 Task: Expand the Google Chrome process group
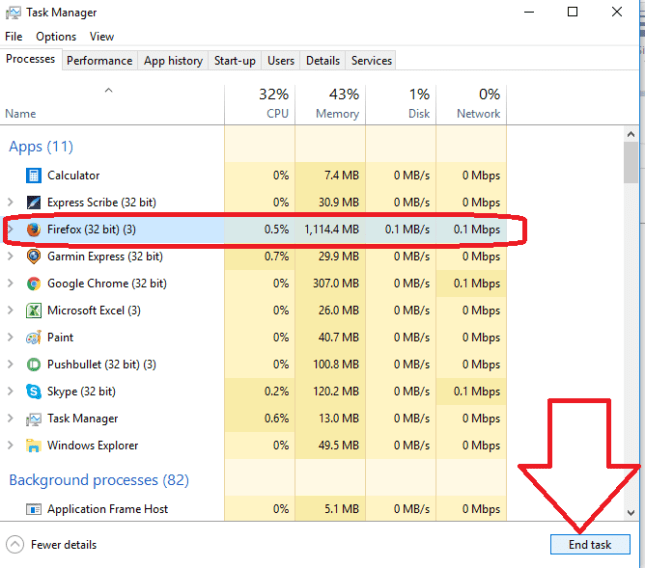click(10, 284)
